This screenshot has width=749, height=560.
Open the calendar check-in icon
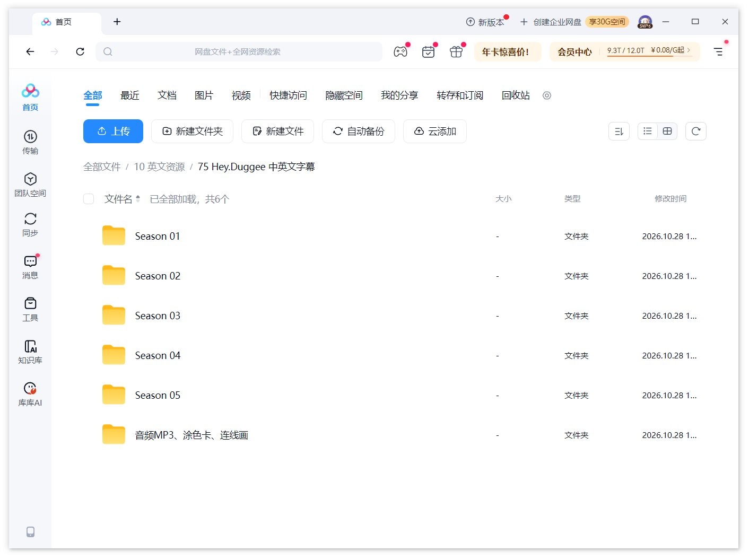click(428, 51)
